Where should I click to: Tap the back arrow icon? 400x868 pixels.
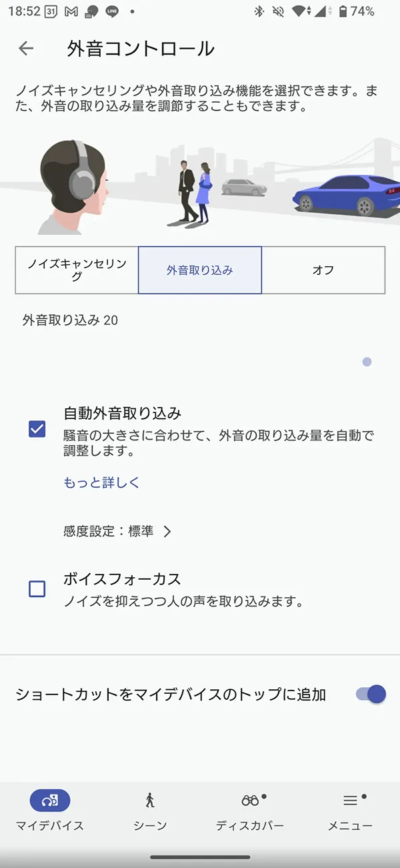(26, 48)
